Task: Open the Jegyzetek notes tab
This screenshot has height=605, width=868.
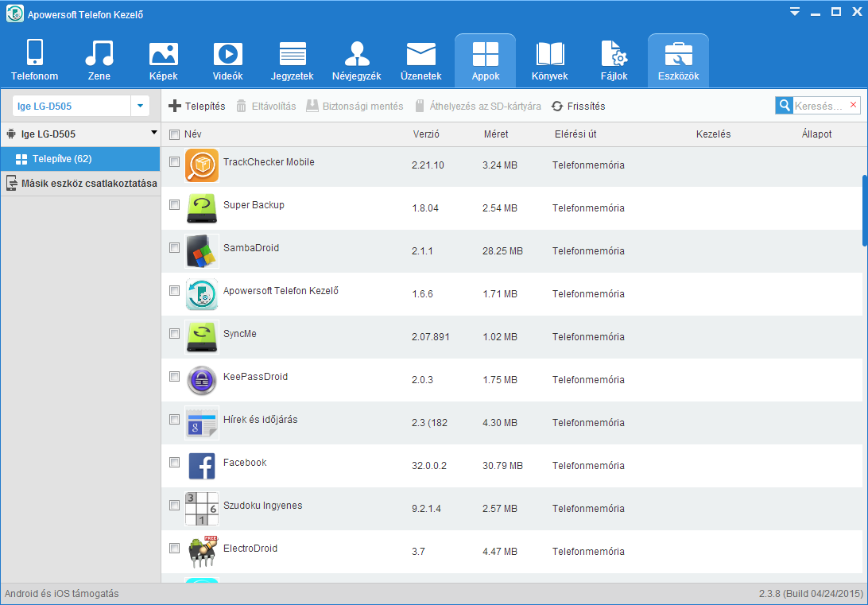Action: pyautogui.click(x=293, y=60)
